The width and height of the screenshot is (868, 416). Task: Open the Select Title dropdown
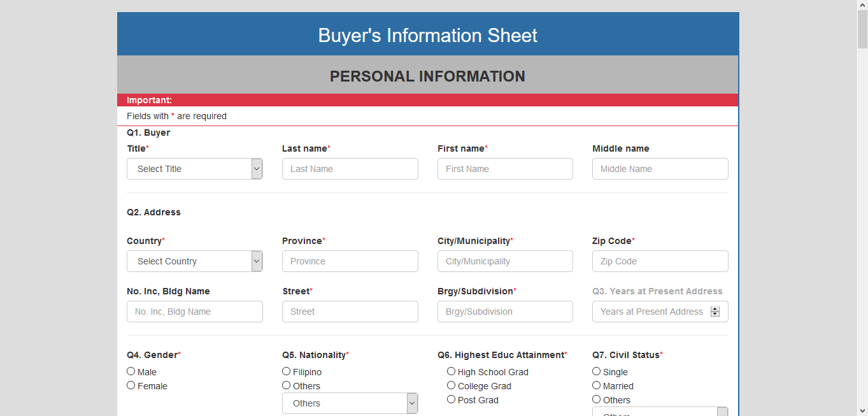(194, 169)
